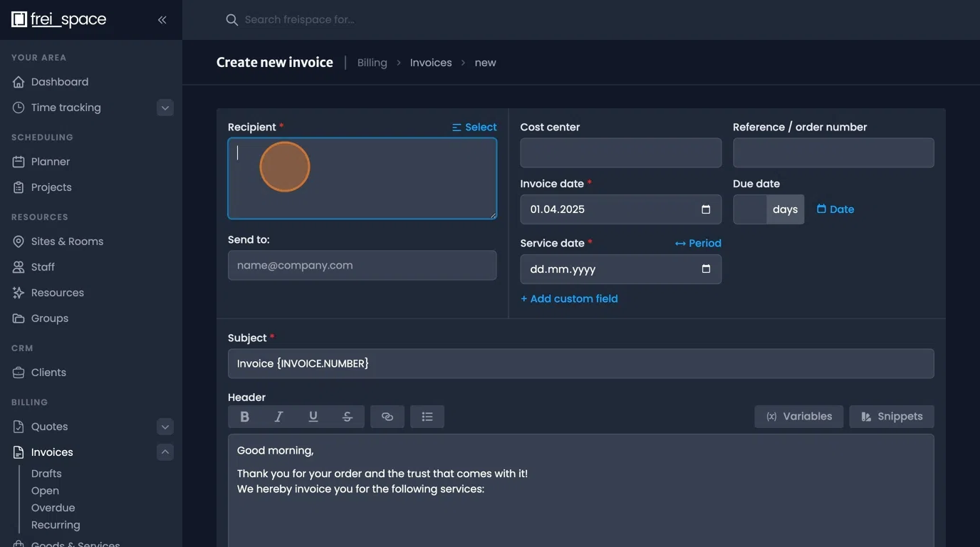Insert a hyperlink using the chain icon
Viewport: 980px width, 547px height.
(387, 416)
